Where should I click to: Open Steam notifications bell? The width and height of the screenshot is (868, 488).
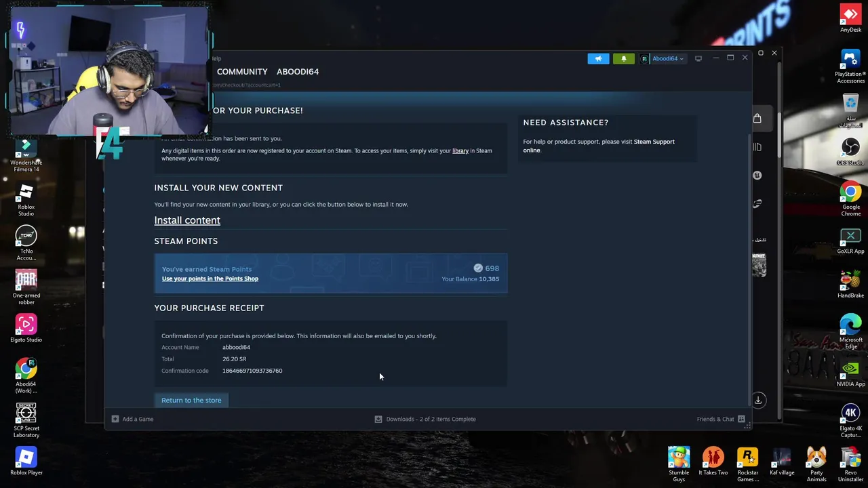click(623, 59)
